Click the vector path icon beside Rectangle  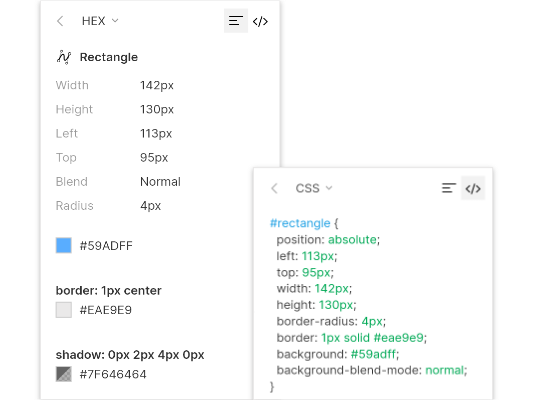(x=64, y=57)
